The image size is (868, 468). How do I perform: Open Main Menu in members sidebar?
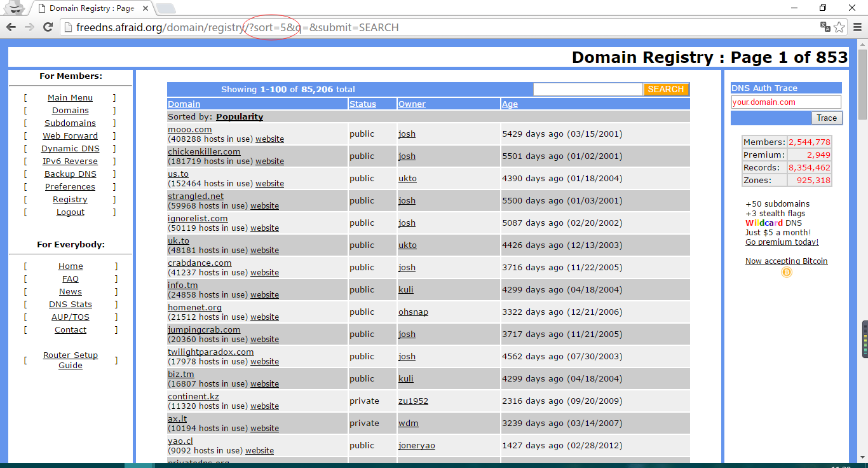tap(71, 98)
